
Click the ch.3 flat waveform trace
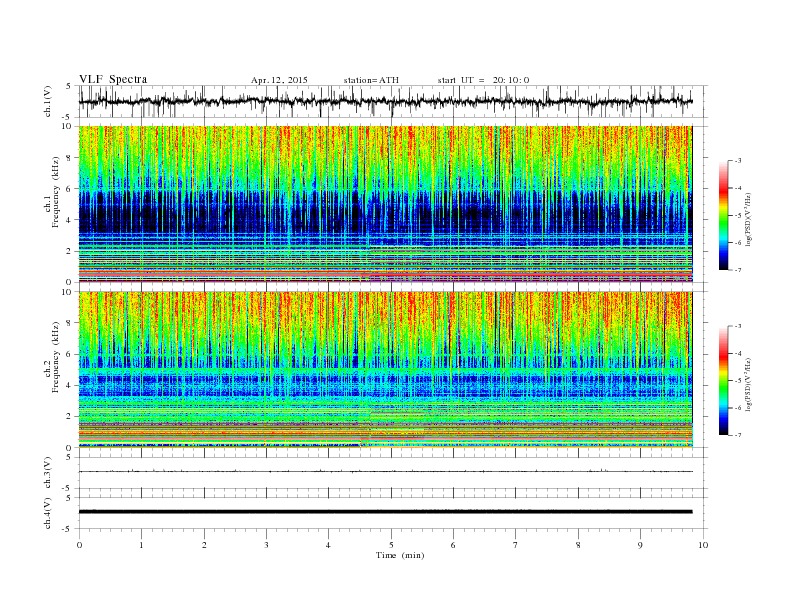386,471
